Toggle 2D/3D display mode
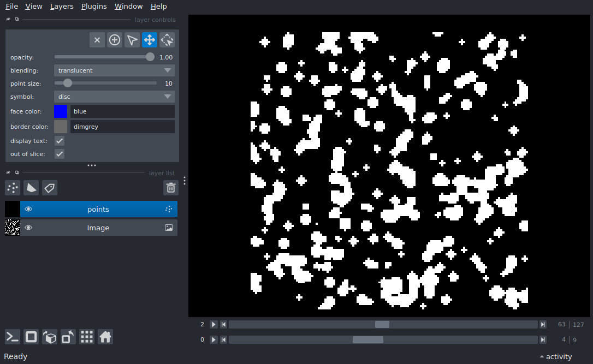The width and height of the screenshot is (593, 364). pyautogui.click(x=31, y=337)
